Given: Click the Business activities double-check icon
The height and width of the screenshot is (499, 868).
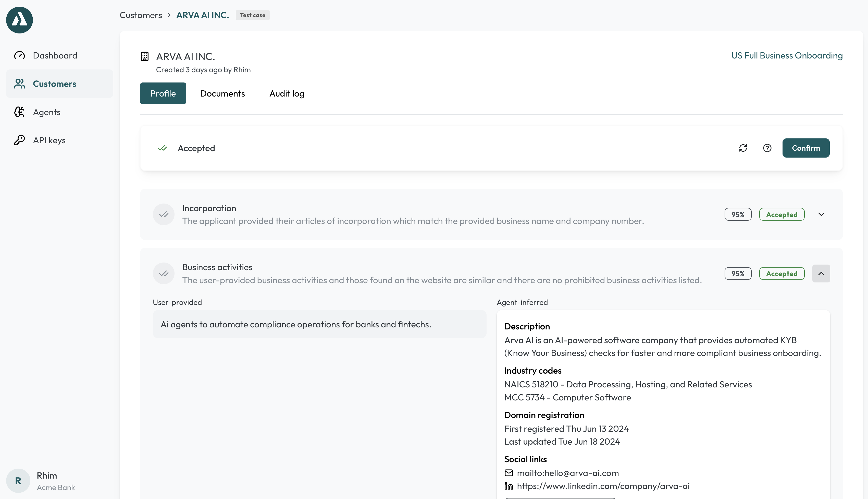Looking at the screenshot, I should [164, 274].
